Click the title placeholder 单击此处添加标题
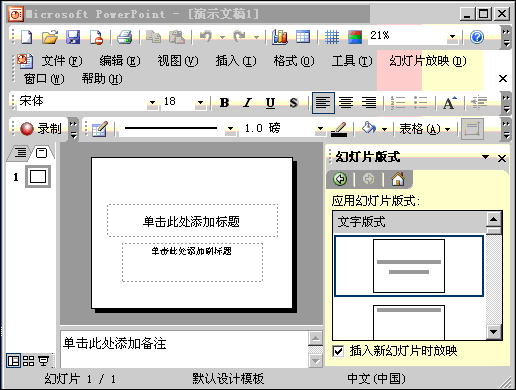Image resolution: width=516 pixels, height=390 pixels. tap(192, 221)
